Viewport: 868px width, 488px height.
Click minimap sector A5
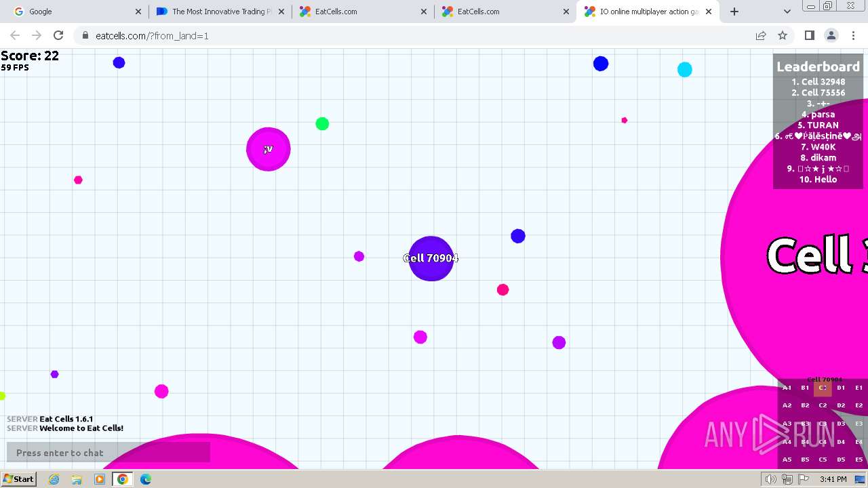[787, 460]
